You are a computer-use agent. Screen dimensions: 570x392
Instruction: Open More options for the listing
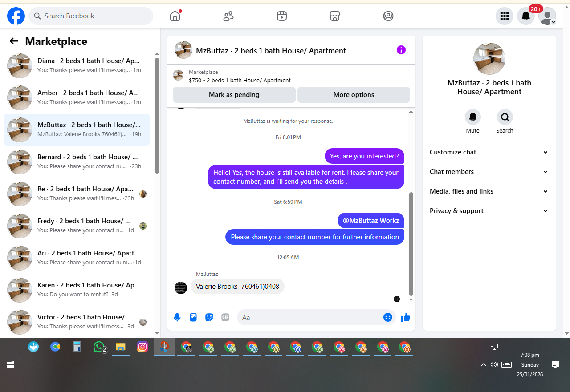point(354,95)
